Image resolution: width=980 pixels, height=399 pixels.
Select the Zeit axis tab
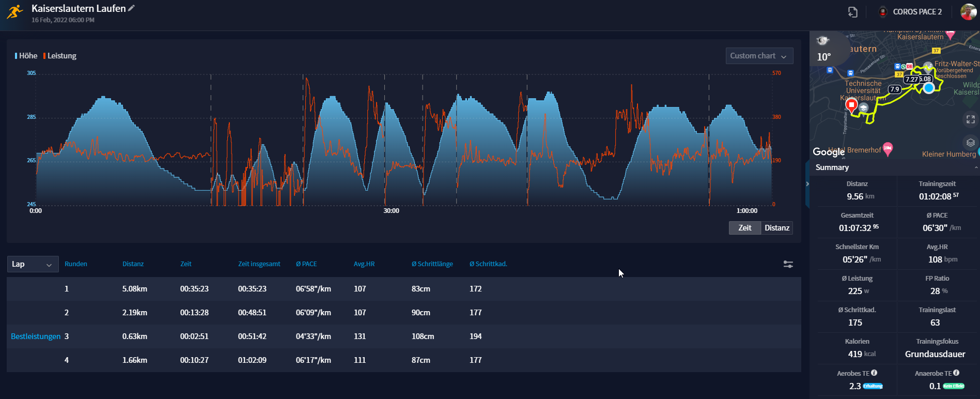tap(744, 228)
